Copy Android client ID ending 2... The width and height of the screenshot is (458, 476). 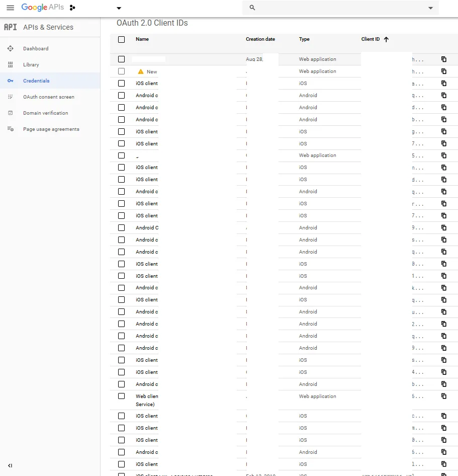(x=444, y=324)
